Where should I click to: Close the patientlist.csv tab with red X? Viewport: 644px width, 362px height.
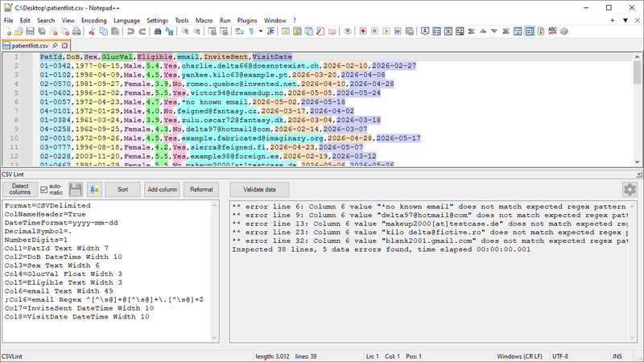click(64, 46)
